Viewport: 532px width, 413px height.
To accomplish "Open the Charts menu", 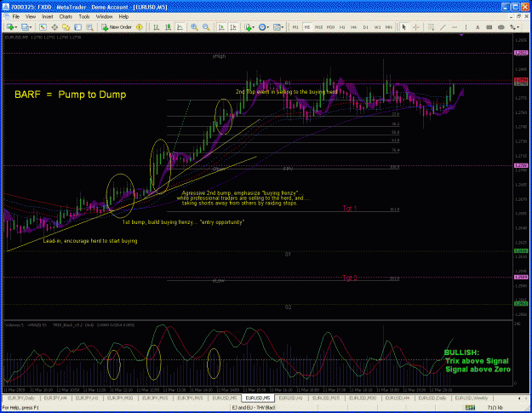I will [66, 16].
